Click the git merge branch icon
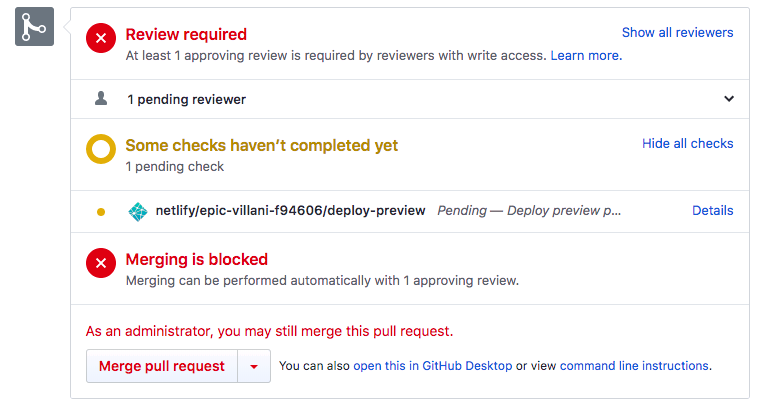 click(x=34, y=26)
